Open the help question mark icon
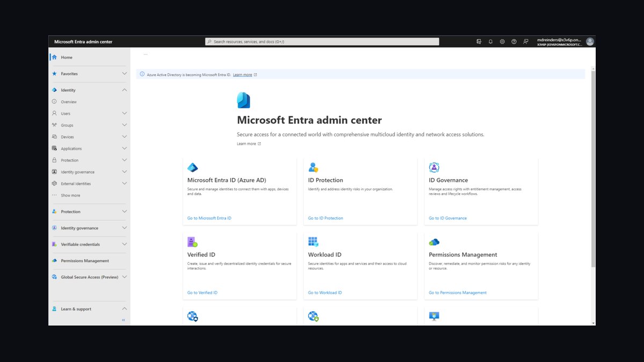The height and width of the screenshot is (362, 644). [514, 41]
